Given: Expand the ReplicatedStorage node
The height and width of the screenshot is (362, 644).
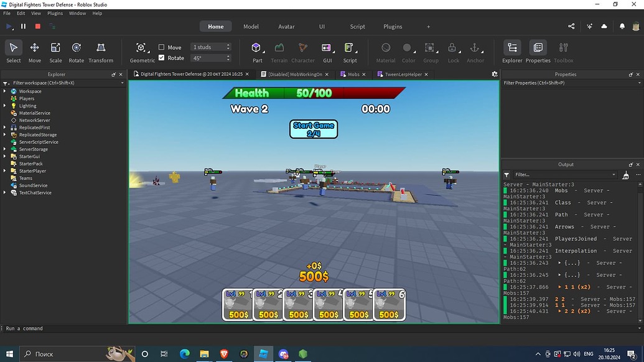Looking at the screenshot, I should 4,134.
